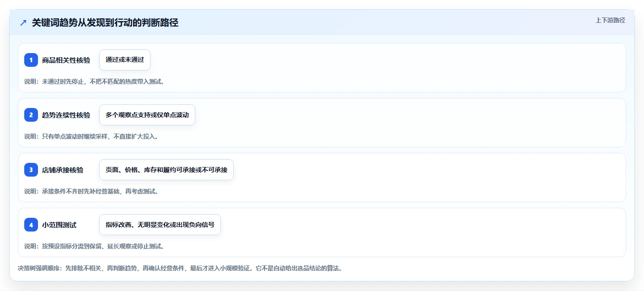Click the heading 关键词趋势从发现到行动的判断路径

105,22
